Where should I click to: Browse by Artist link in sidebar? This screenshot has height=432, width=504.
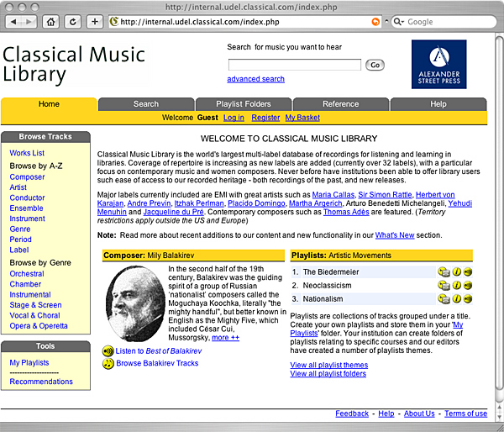click(x=18, y=187)
